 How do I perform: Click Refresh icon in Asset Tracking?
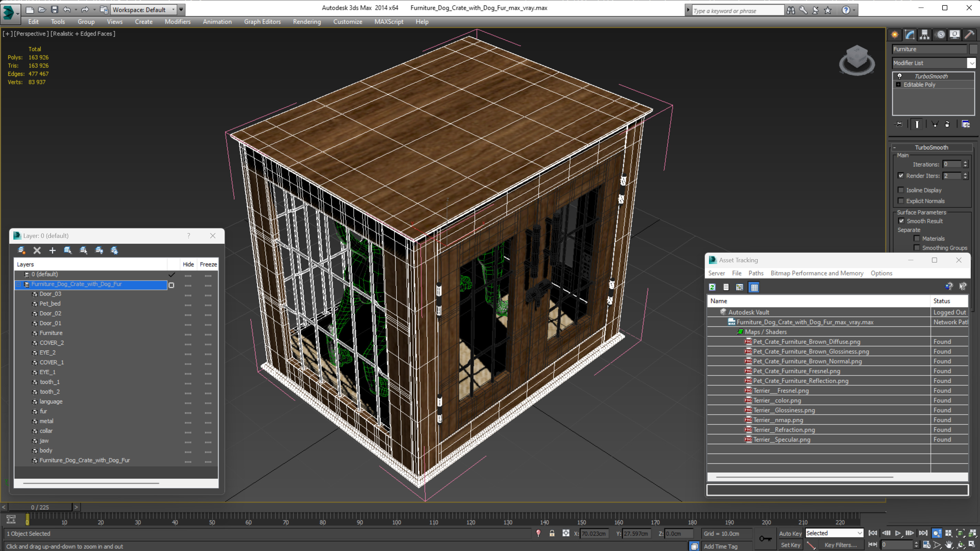pos(712,287)
